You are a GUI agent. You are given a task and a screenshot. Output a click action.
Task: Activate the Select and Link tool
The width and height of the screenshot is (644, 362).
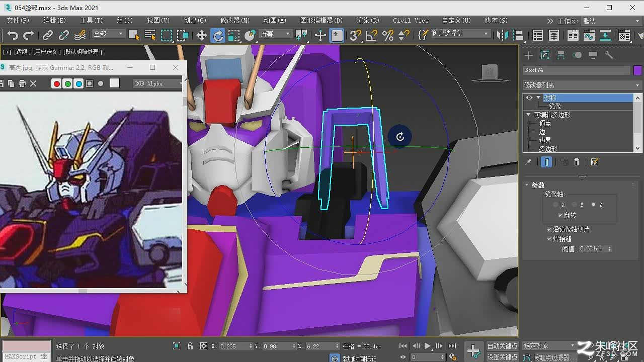click(48, 35)
